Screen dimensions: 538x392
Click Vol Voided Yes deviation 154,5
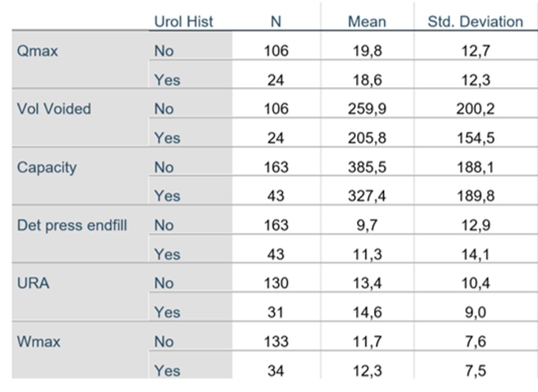476,138
